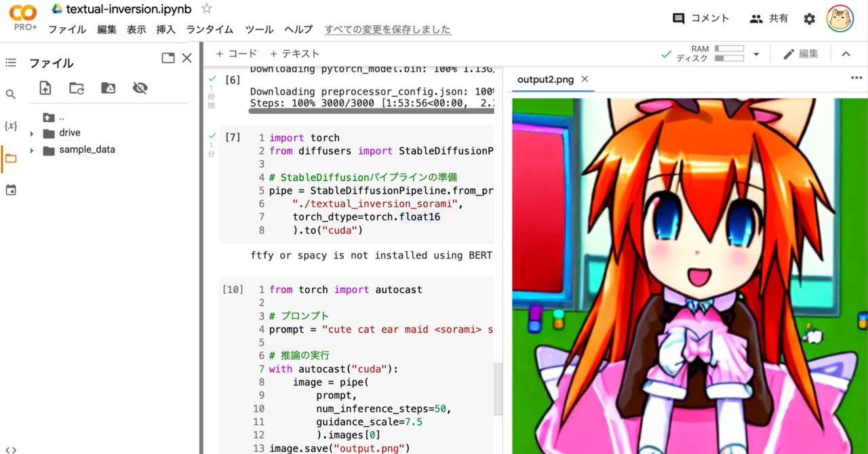Run cell [10]
Screen dimensions: 868x454
point(233,289)
